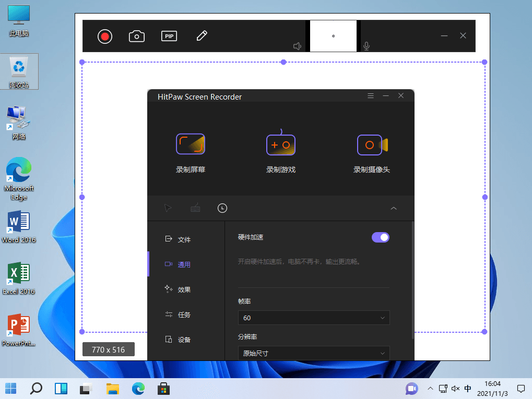Open taskbar search
The width and height of the screenshot is (532, 399).
click(36, 389)
